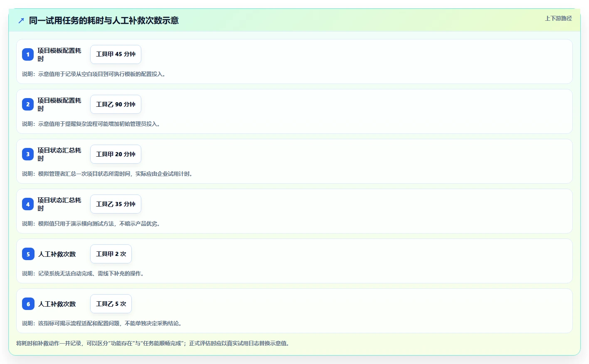Click the 工具甲 20 分钟 chip
The image size is (589, 364).
(x=116, y=154)
